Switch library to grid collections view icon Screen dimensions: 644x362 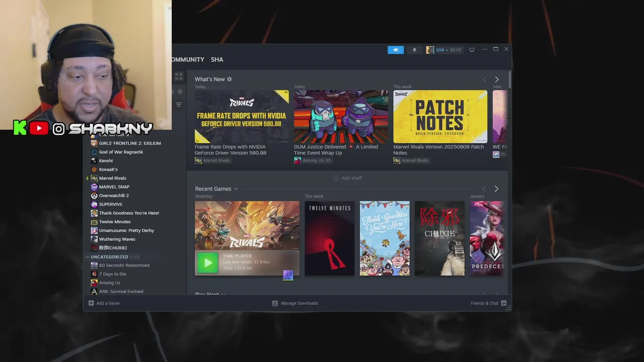179,76
